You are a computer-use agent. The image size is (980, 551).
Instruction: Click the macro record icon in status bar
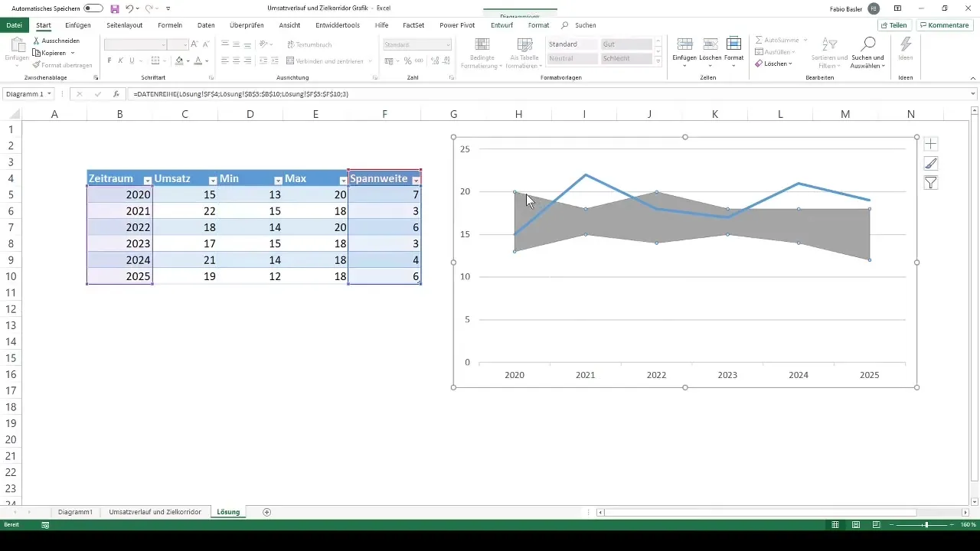click(x=45, y=525)
